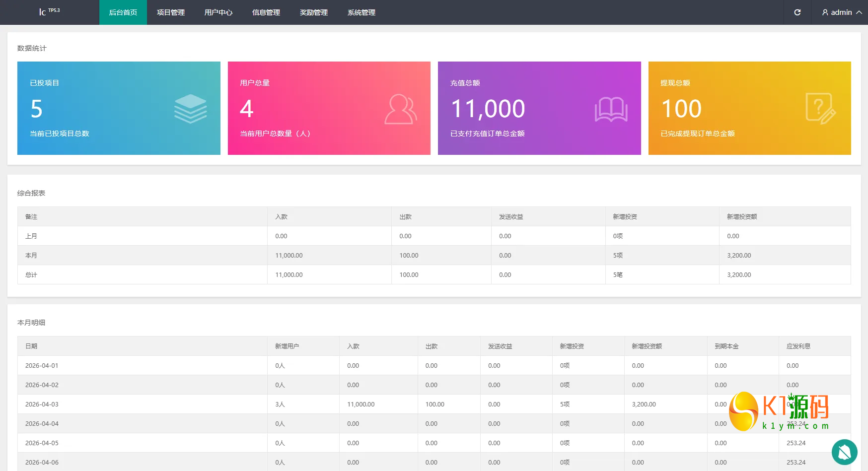Open the 项目管理 menu
Image resolution: width=868 pixels, height=471 pixels.
[171, 12]
